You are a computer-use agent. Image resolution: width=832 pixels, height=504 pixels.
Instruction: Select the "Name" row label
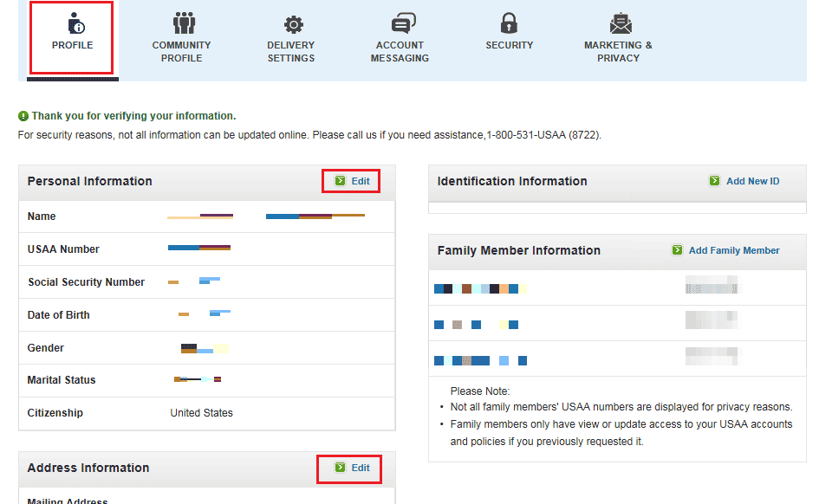[x=42, y=216]
